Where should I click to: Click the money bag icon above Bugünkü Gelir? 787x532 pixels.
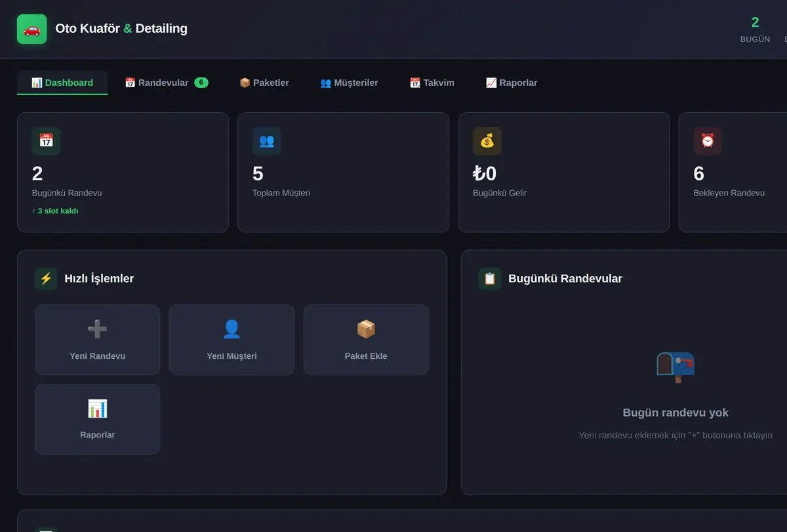(x=487, y=141)
